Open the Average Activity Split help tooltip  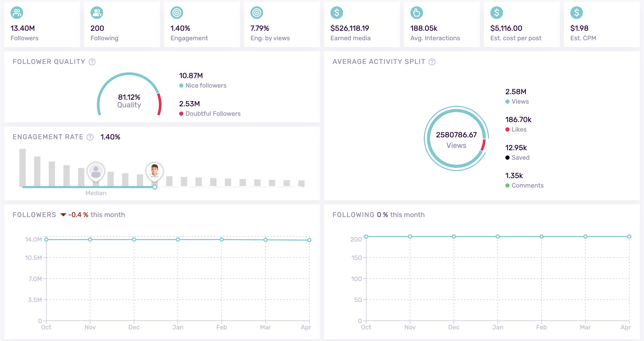432,62
